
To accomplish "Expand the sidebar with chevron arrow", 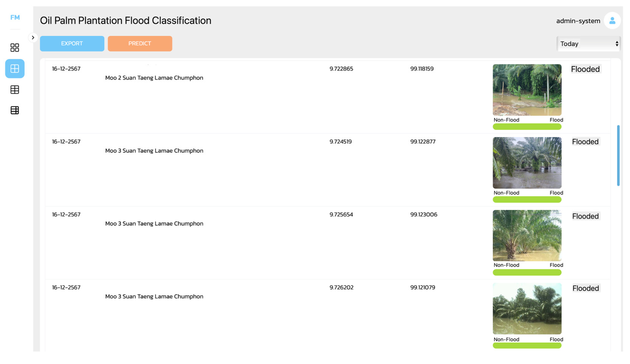I will (x=33, y=38).
